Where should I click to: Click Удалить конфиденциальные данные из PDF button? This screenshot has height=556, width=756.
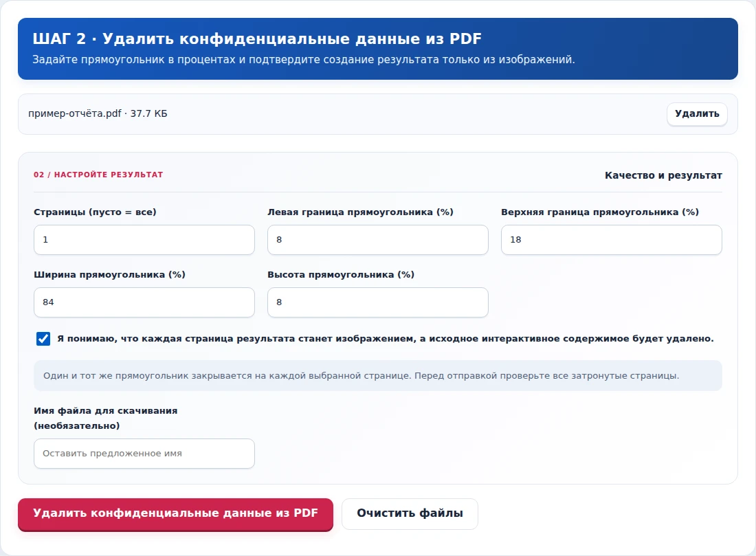point(175,514)
